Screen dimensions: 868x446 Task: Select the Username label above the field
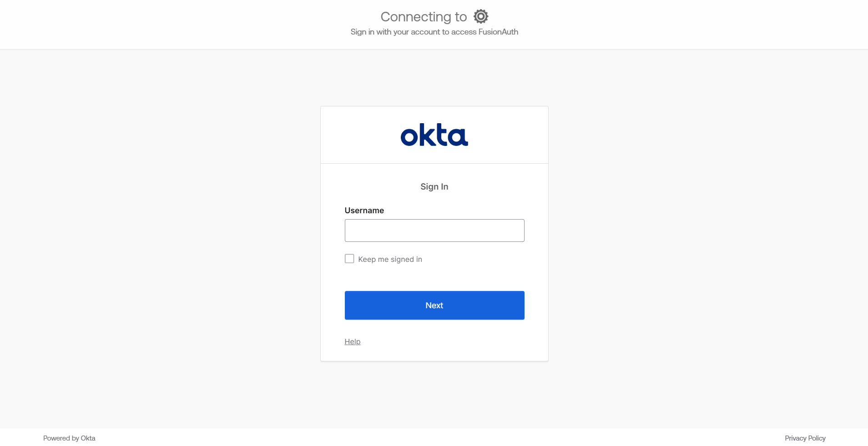(364, 210)
